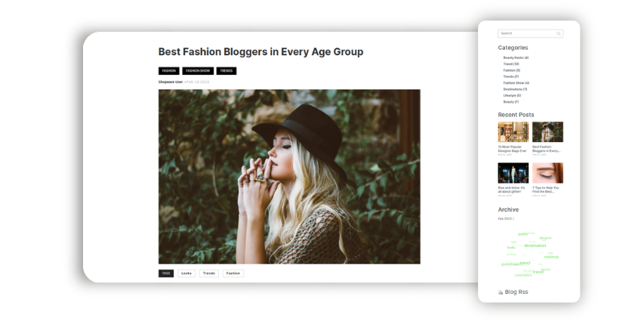Focus the Search input field
This screenshot has width=644, height=321.
point(530,34)
